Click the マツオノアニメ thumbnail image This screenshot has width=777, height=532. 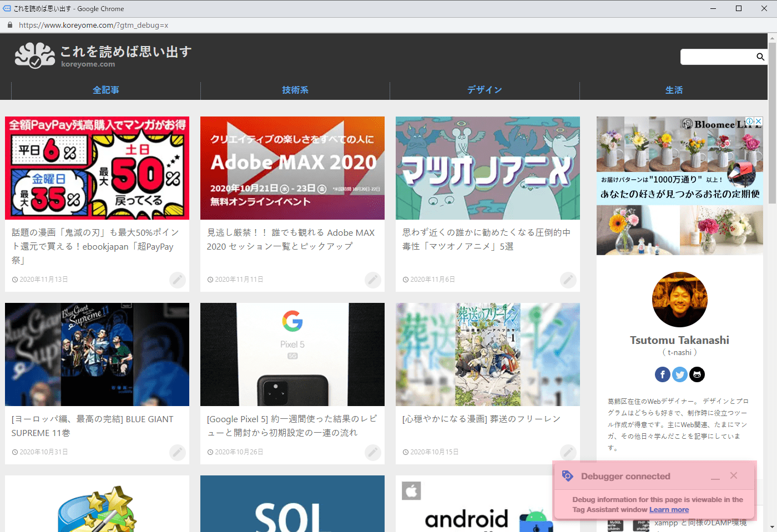tap(488, 168)
